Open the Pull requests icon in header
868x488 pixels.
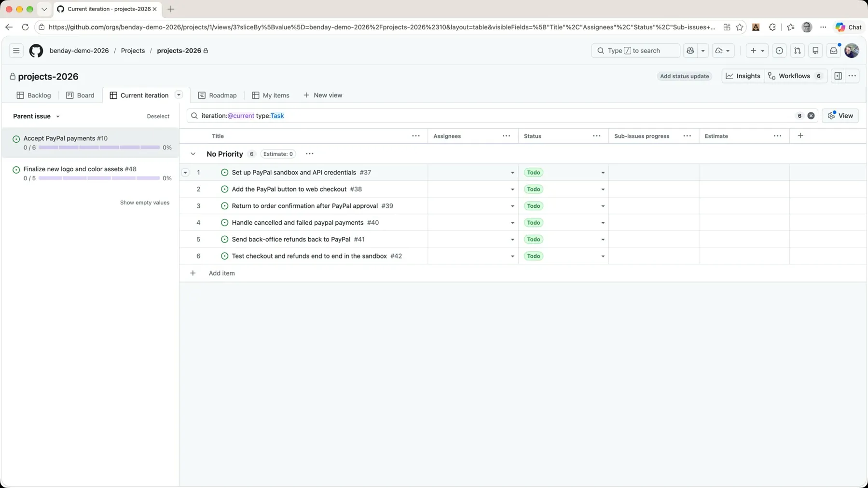pyautogui.click(x=798, y=51)
